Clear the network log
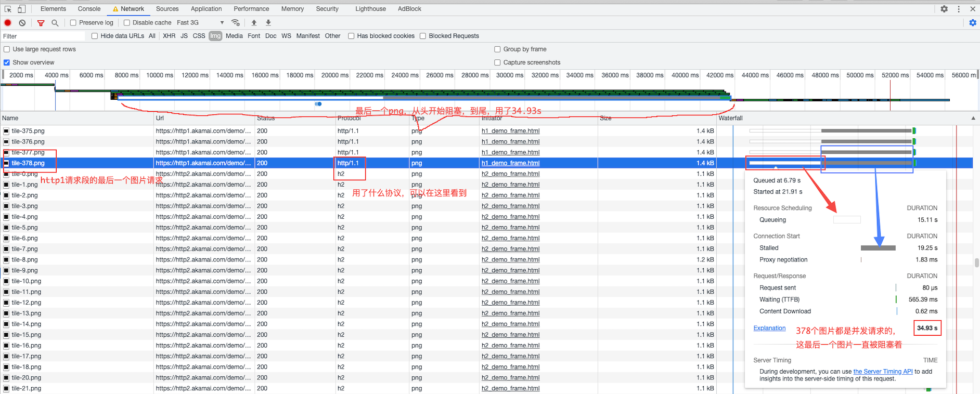 point(22,23)
